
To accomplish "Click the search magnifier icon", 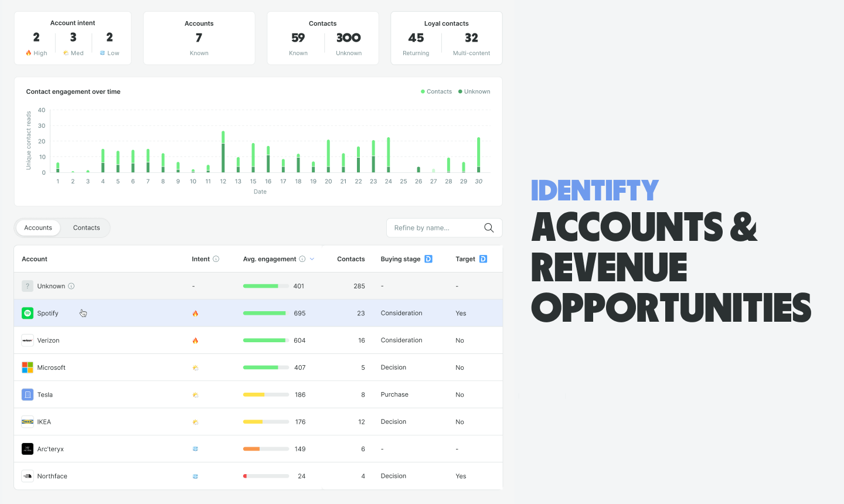I will click(489, 228).
